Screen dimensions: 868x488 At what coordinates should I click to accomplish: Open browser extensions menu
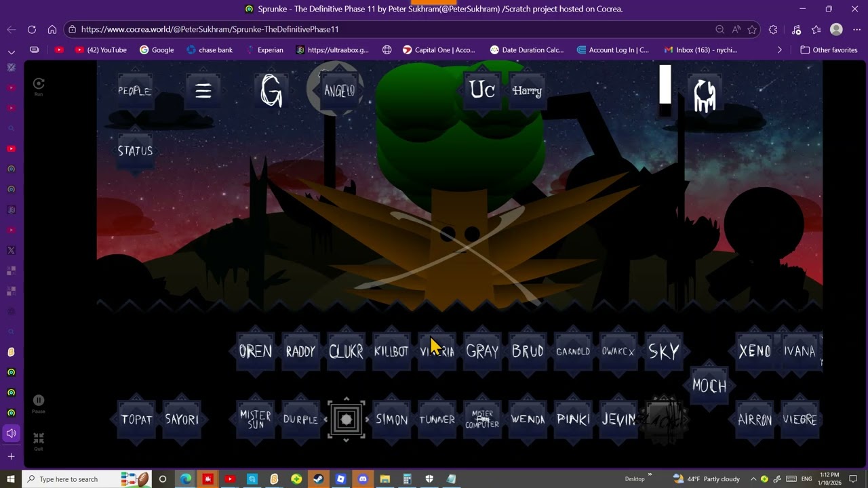pyautogui.click(x=773, y=29)
